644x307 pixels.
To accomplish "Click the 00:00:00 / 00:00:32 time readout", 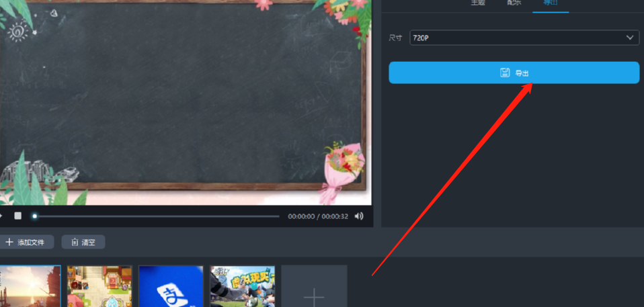I will pyautogui.click(x=318, y=216).
